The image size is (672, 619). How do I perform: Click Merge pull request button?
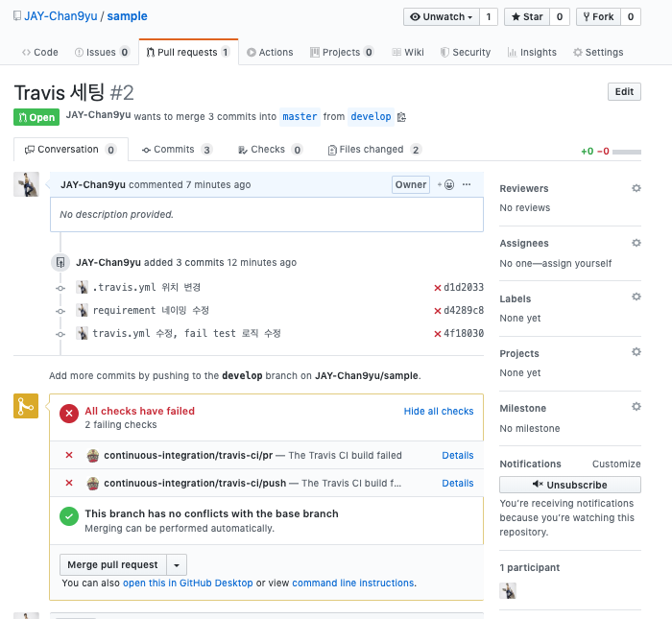click(x=113, y=565)
